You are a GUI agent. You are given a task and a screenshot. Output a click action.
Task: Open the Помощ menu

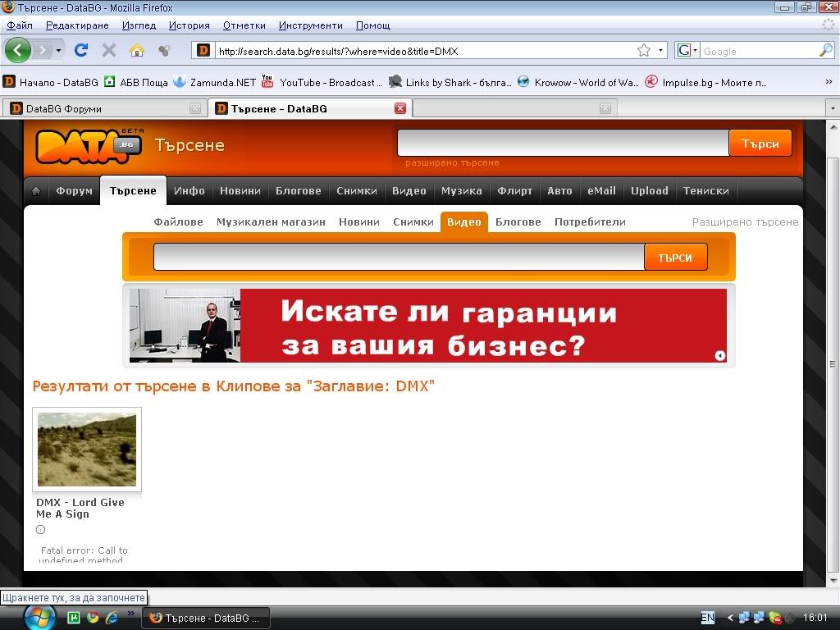tap(373, 25)
